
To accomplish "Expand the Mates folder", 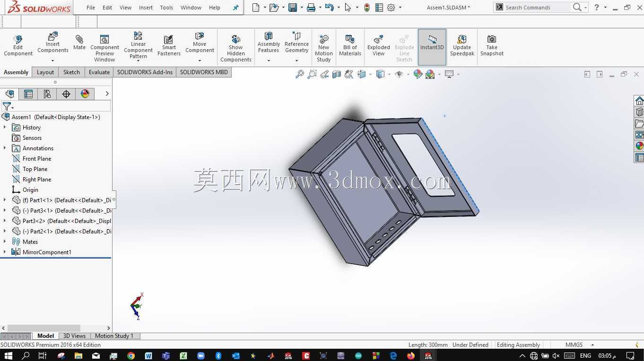I will pyautogui.click(x=5, y=242).
